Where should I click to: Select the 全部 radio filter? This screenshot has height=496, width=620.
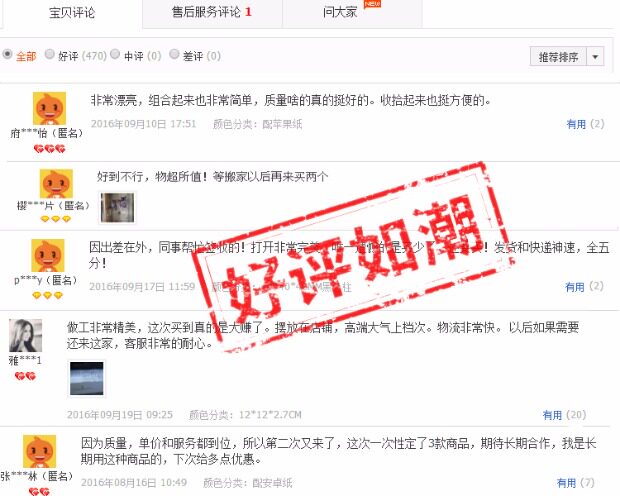coord(7,54)
